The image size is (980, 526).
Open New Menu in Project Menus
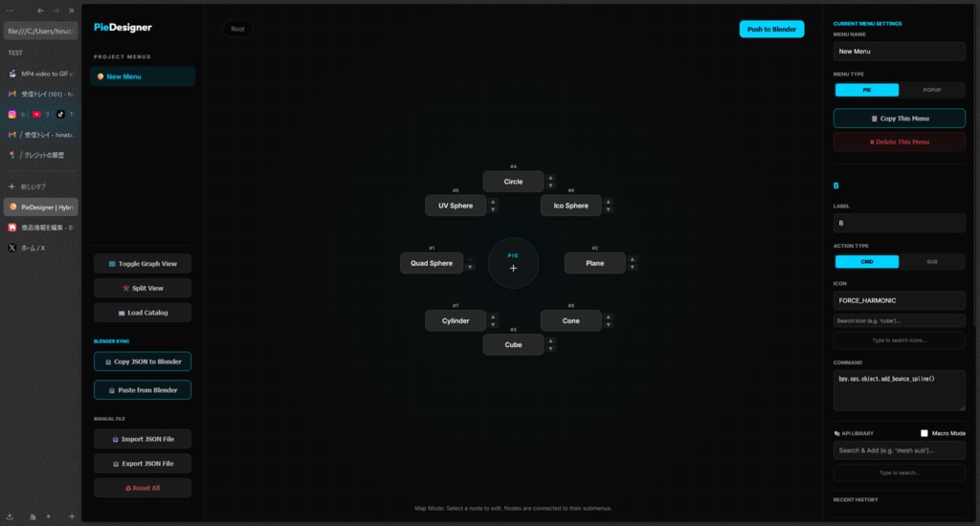pyautogui.click(x=143, y=77)
